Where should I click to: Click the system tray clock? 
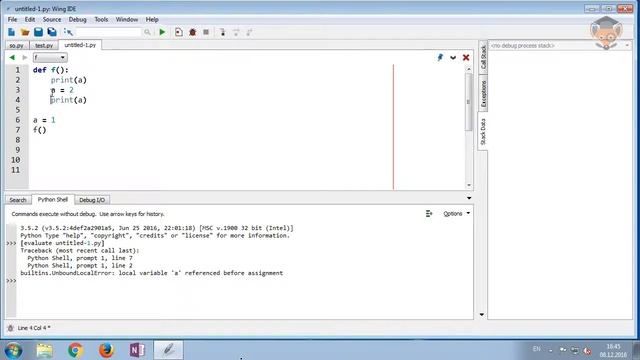[x=613, y=351]
